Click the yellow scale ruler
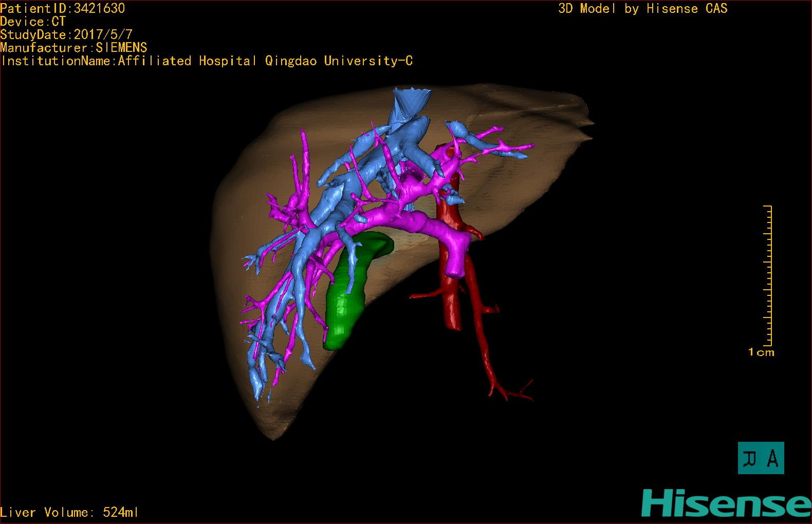The width and height of the screenshot is (812, 524). pos(767,275)
